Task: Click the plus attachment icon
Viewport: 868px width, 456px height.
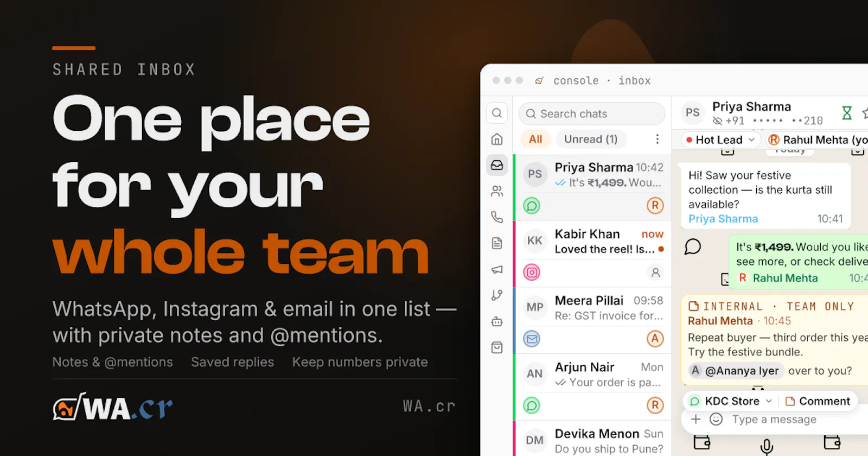Action: pyautogui.click(x=696, y=419)
